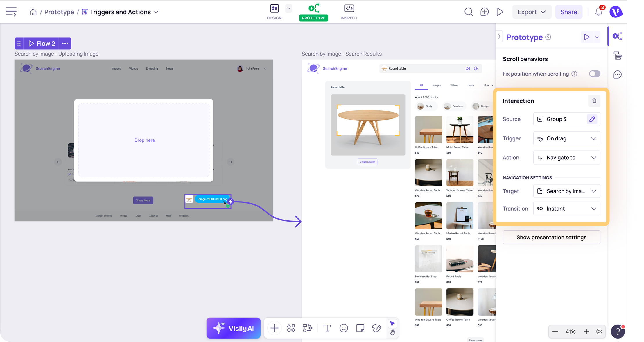Open the search magnifier in top bar

tap(469, 12)
